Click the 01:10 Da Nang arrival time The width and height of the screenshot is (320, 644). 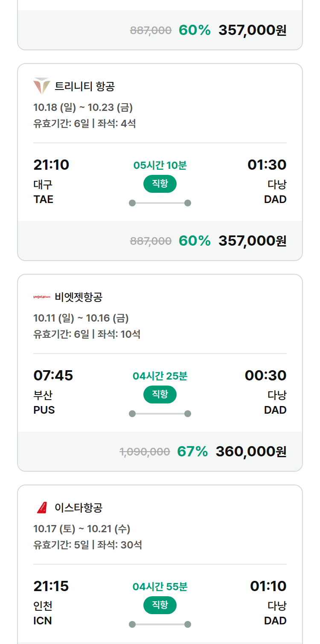[x=268, y=586]
